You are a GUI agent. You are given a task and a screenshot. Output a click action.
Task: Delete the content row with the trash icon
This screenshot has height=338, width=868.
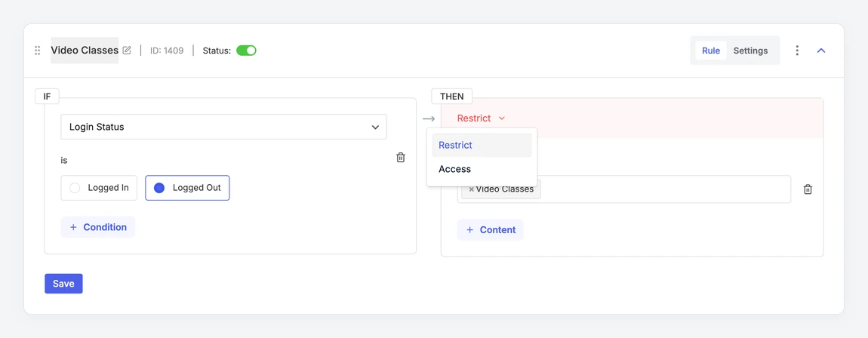pyautogui.click(x=808, y=189)
